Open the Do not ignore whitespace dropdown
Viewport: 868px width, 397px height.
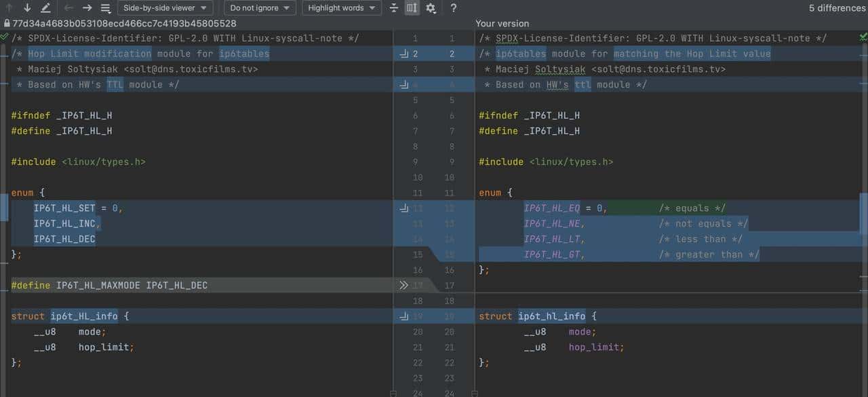pos(260,7)
